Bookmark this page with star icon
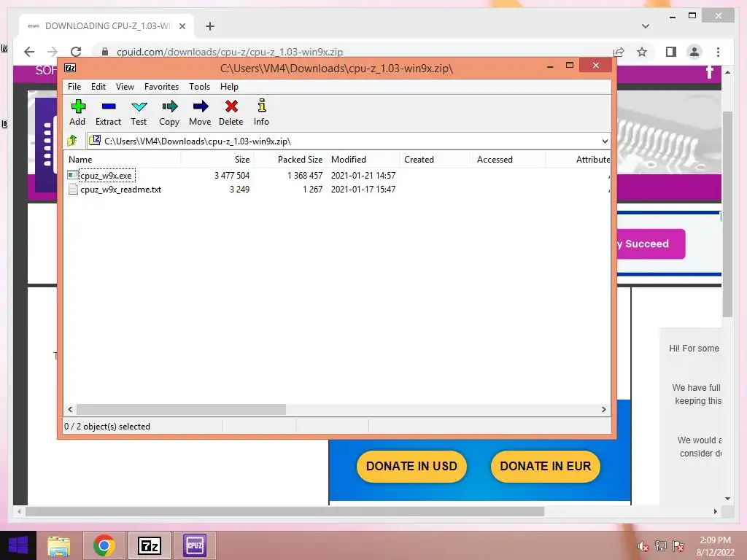 tap(642, 52)
